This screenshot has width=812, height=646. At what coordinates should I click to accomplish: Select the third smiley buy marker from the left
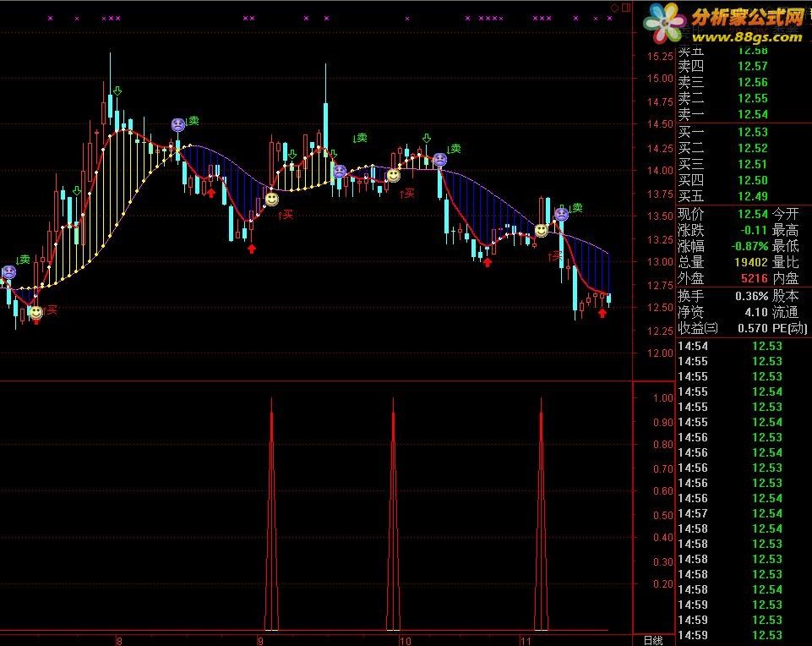(x=394, y=176)
